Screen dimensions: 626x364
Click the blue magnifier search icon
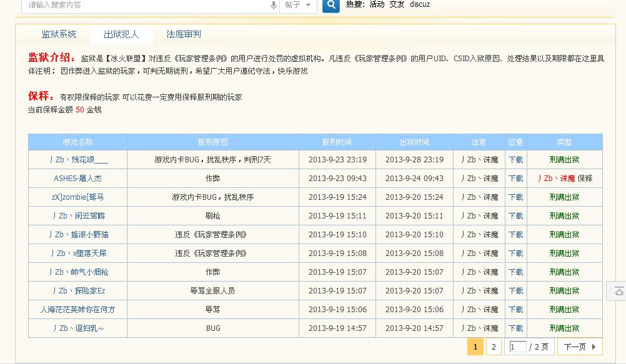330,5
